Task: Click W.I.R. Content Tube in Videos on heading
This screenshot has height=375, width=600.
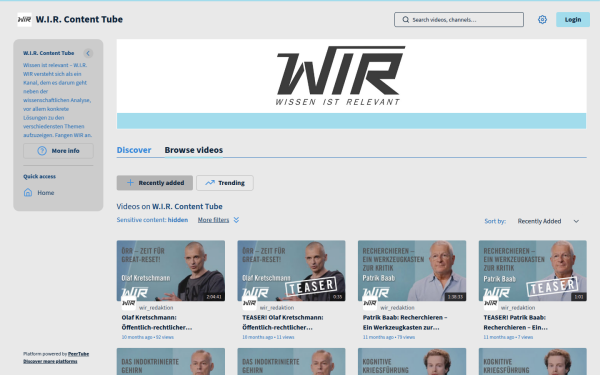Action: 187,207
